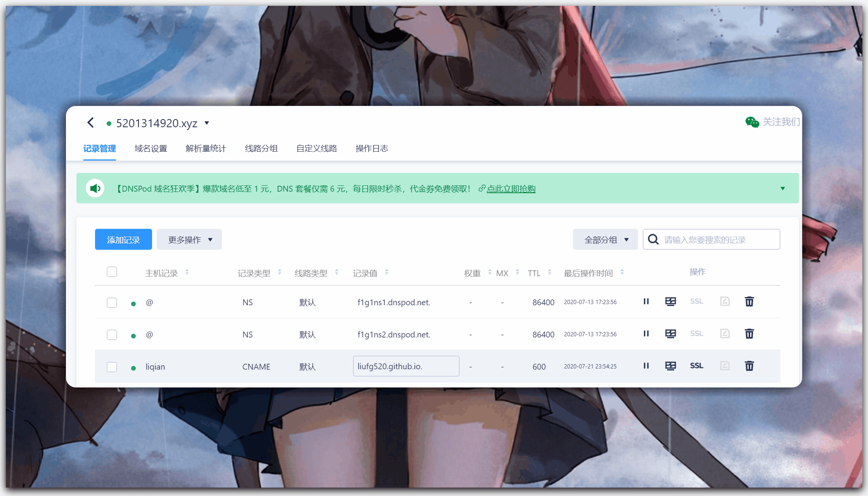Click SSL icon in liqian row
The height and width of the screenshot is (496, 868).
pyautogui.click(x=697, y=366)
